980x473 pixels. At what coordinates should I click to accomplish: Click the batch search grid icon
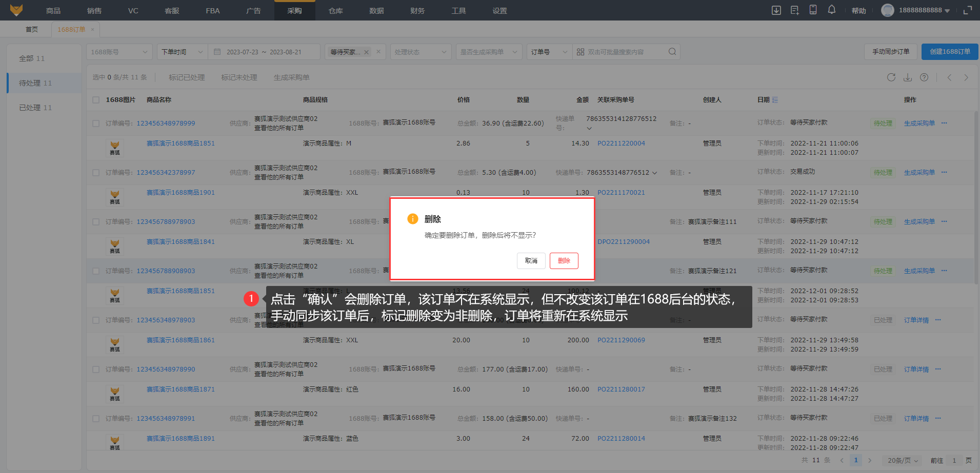click(581, 52)
